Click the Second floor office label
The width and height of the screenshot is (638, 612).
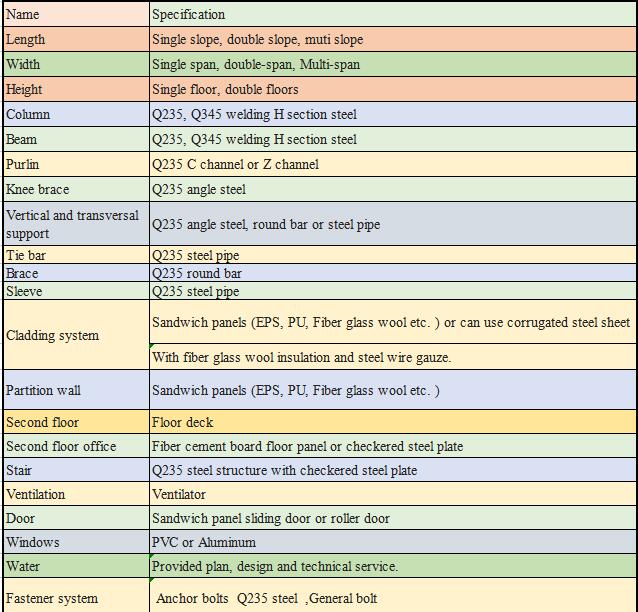click(74, 446)
